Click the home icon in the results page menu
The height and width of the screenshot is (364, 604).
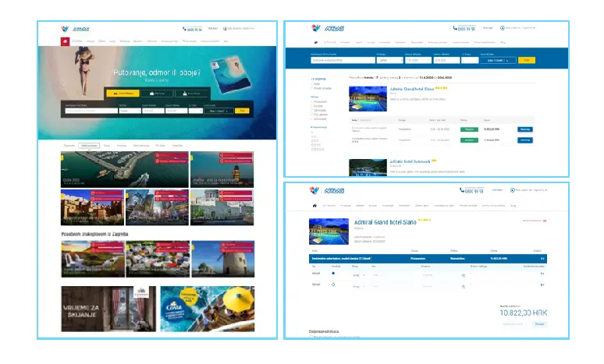coord(316,42)
